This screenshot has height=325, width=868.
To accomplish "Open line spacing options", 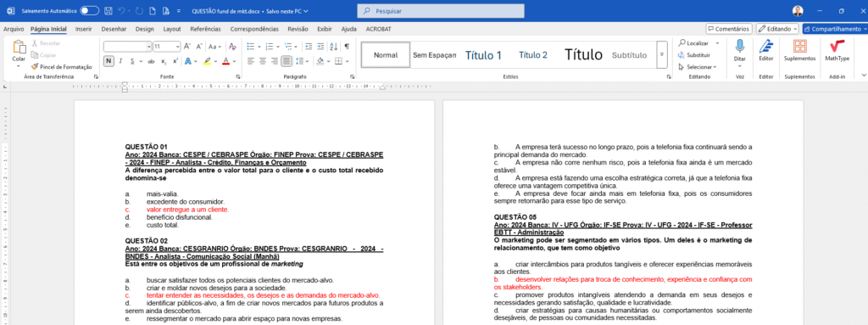I will tap(301, 61).
